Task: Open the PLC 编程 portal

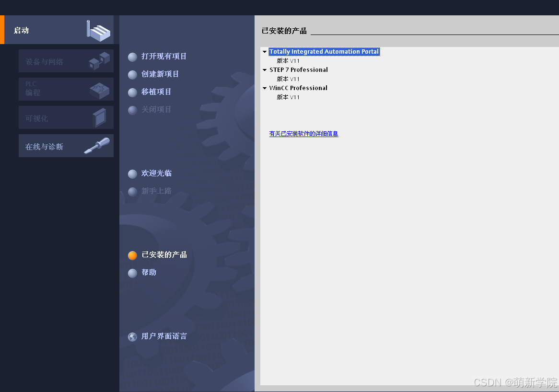Action: coord(66,89)
